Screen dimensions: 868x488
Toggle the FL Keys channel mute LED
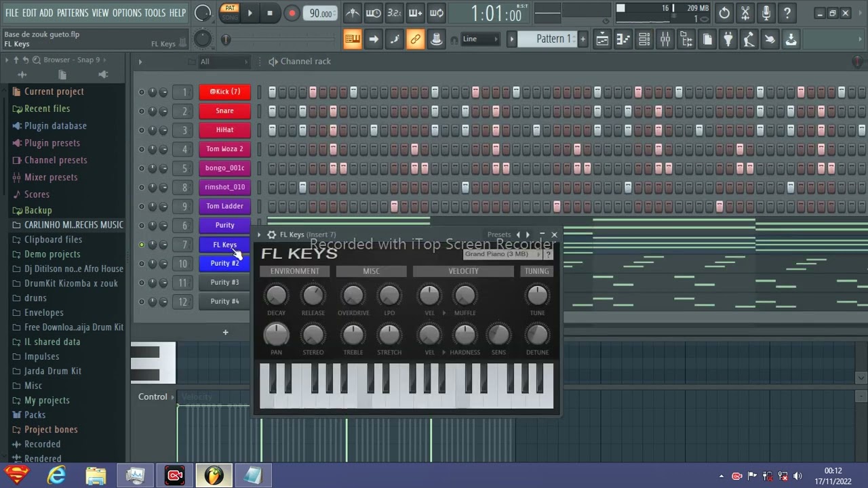coord(142,245)
